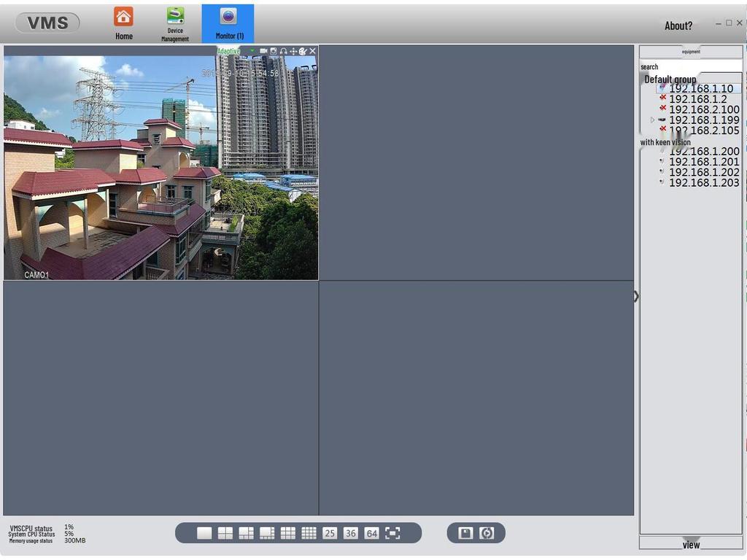
Task: Switch to single-window layout
Action: click(x=204, y=533)
